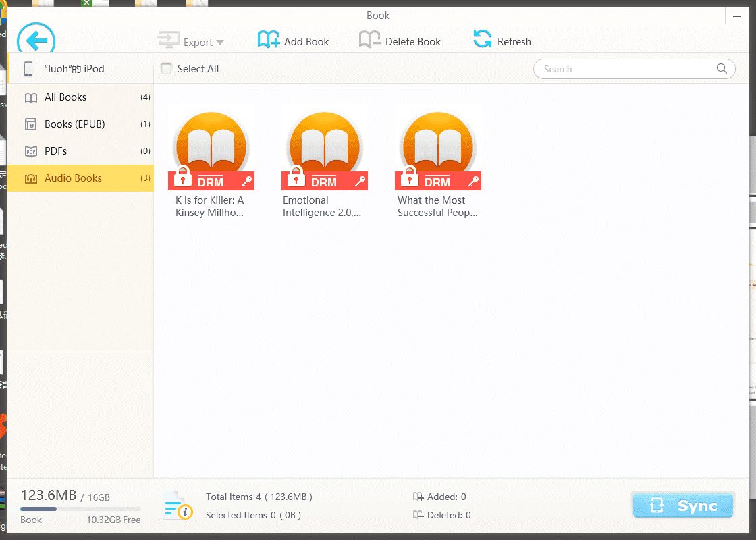Click the DRM lock icon on What the Most Successful
The width and height of the screenshot is (756, 540).
(x=409, y=176)
